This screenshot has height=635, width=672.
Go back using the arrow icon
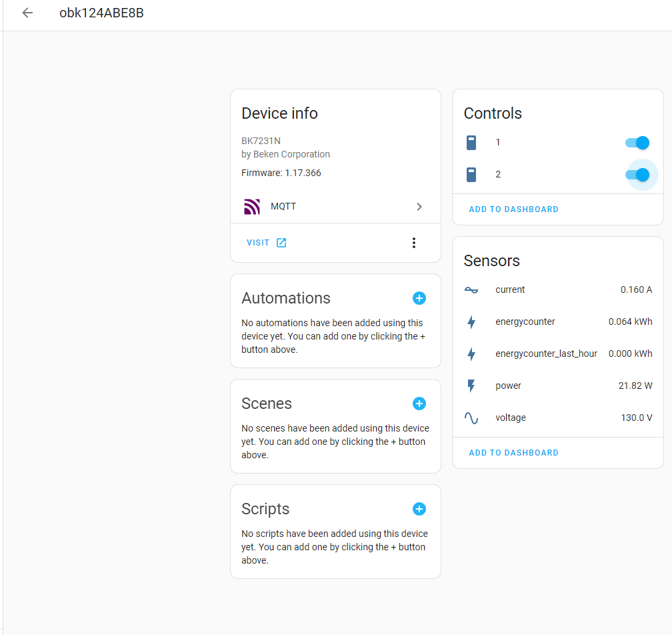point(27,13)
